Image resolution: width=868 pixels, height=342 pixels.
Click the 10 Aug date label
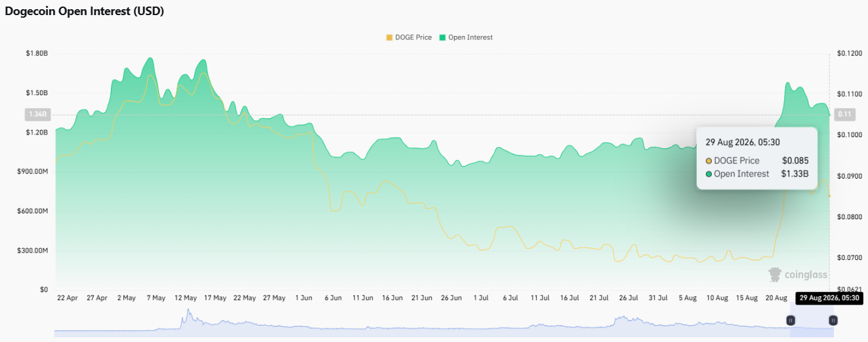point(717,298)
